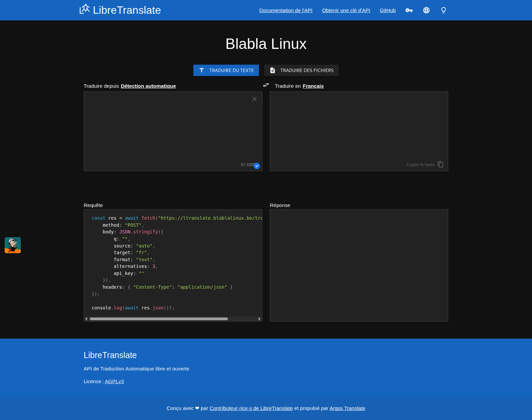
Task: Click the 'alternatives: 3' code line
Action: (136, 266)
